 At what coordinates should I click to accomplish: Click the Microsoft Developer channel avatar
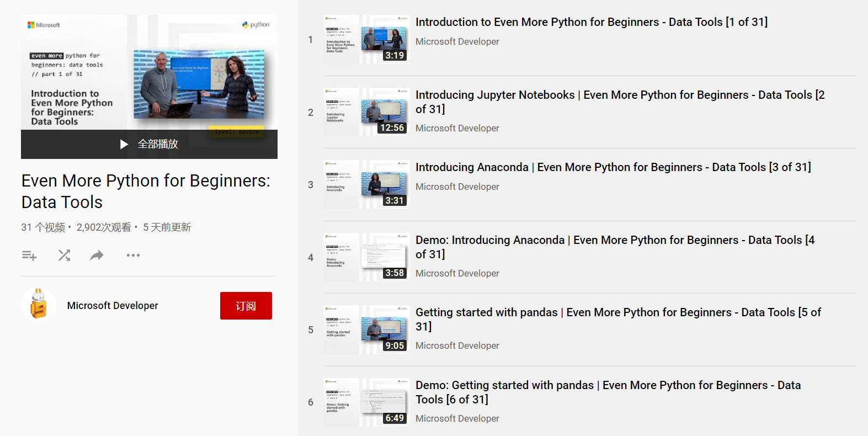(39, 305)
